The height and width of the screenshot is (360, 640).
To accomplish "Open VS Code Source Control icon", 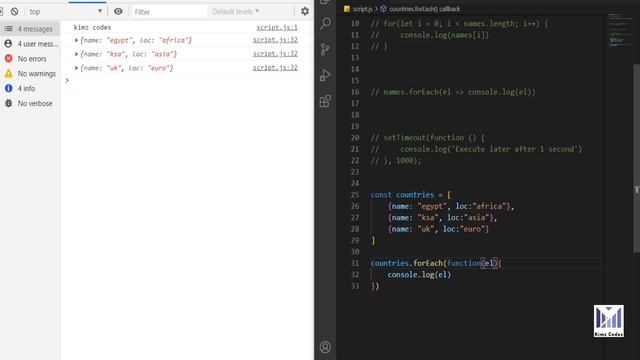I will [325, 49].
